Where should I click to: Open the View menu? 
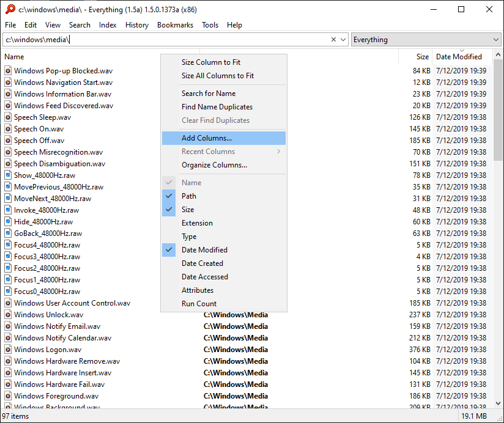[x=53, y=25]
